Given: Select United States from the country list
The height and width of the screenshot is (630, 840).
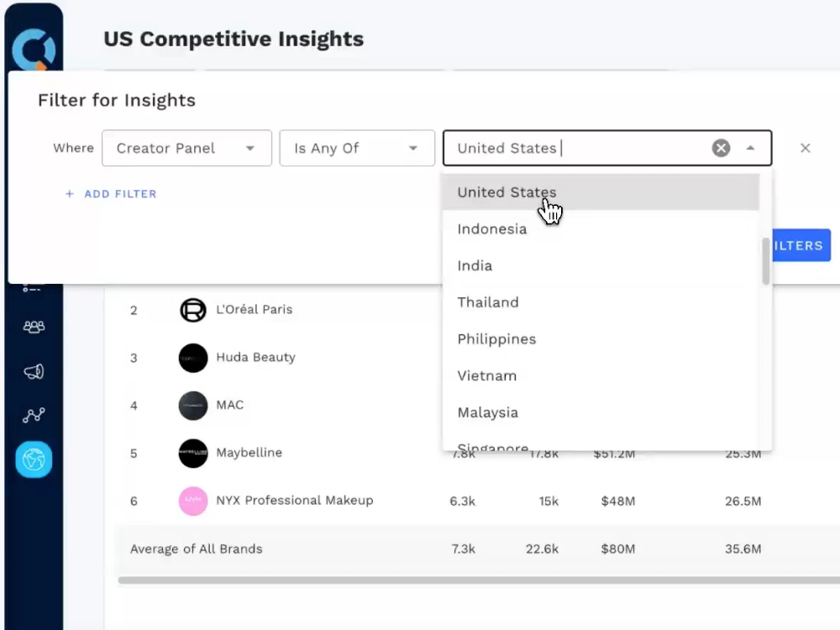Looking at the screenshot, I should click(x=507, y=192).
